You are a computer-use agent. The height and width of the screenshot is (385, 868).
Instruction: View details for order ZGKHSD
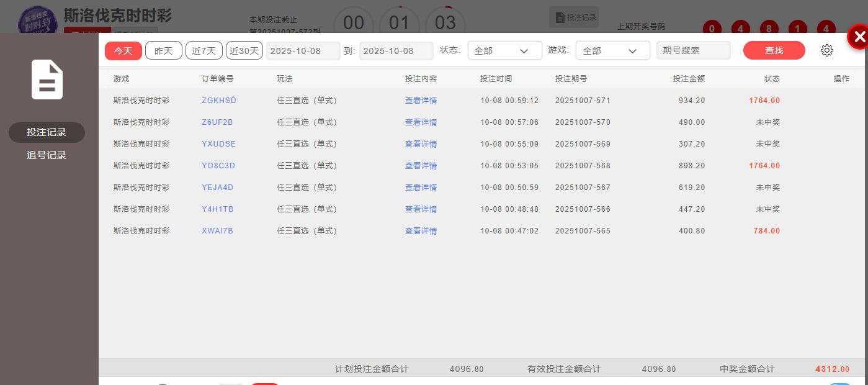421,101
